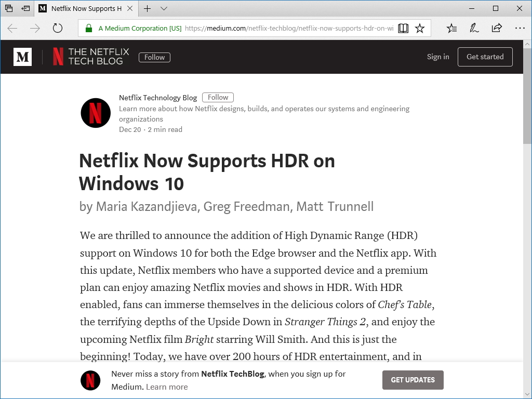Switch to Reading view
This screenshot has height=399, width=532.
403,28
